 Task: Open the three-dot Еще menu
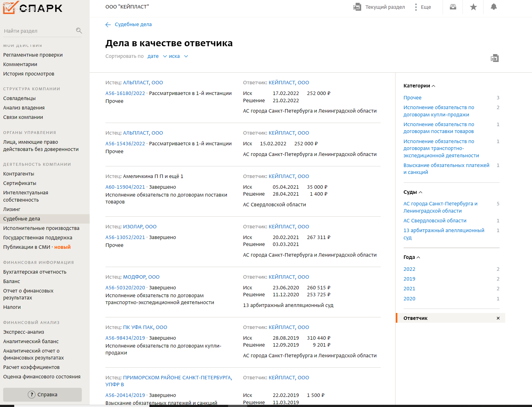click(x=416, y=7)
